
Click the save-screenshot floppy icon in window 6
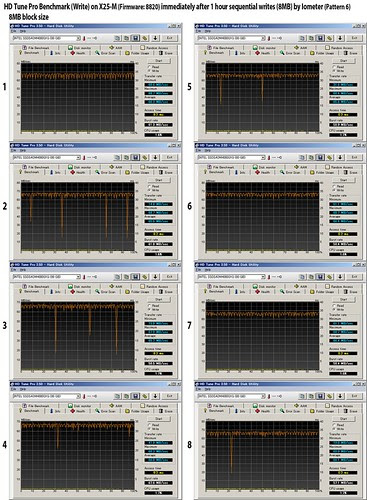pos(320,157)
